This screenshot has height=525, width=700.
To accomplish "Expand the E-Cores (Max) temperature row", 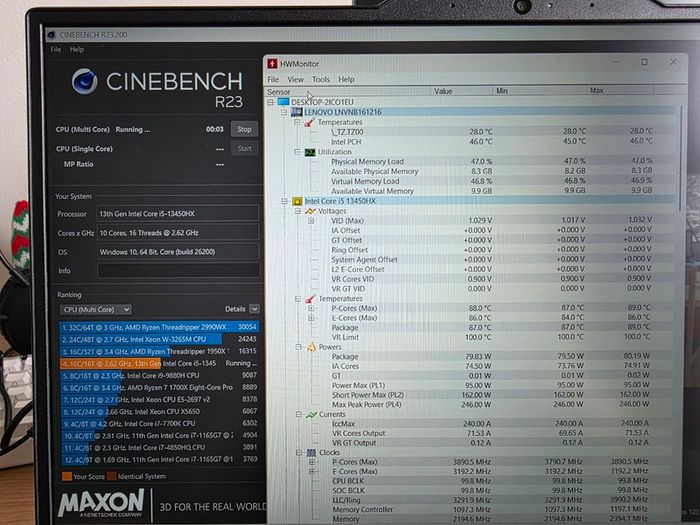I will (312, 318).
